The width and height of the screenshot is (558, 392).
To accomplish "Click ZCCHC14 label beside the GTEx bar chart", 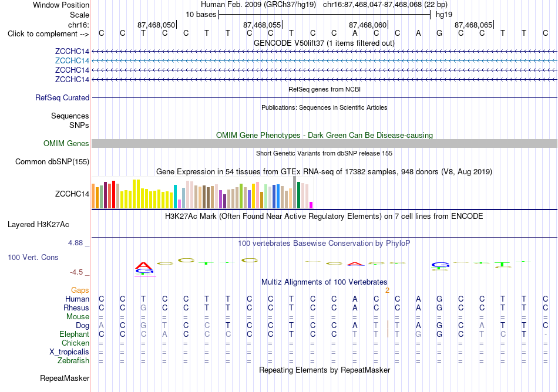I will coord(72,194).
